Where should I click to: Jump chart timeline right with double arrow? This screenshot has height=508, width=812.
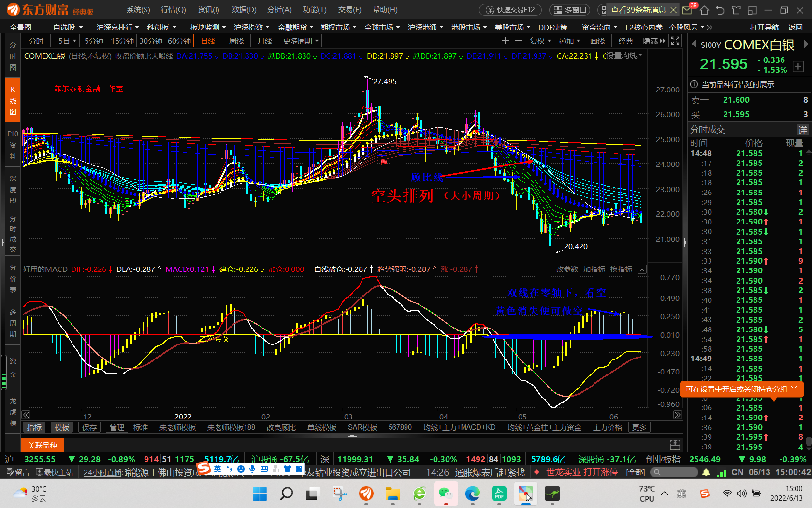point(678,415)
